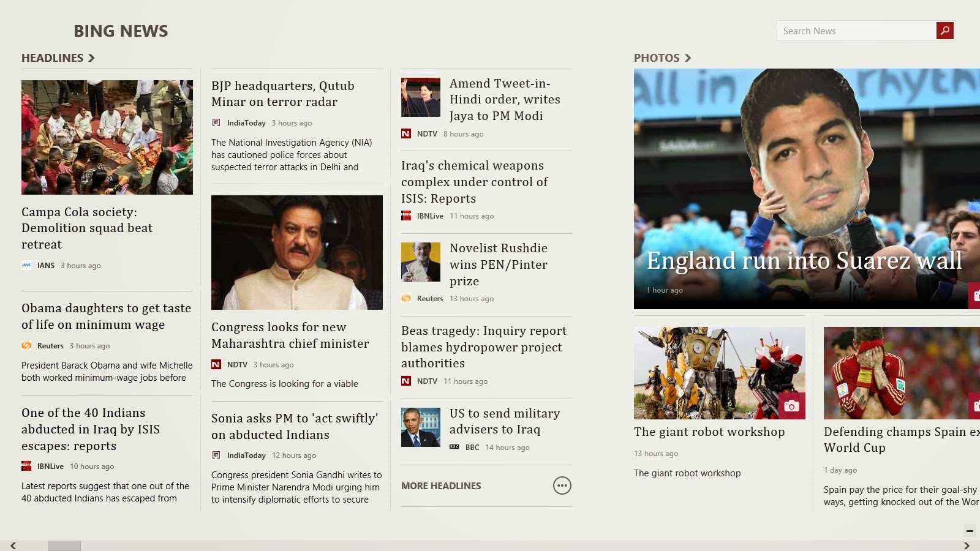
Task: Click the BBC icon on military advisers story
Action: tap(454, 447)
